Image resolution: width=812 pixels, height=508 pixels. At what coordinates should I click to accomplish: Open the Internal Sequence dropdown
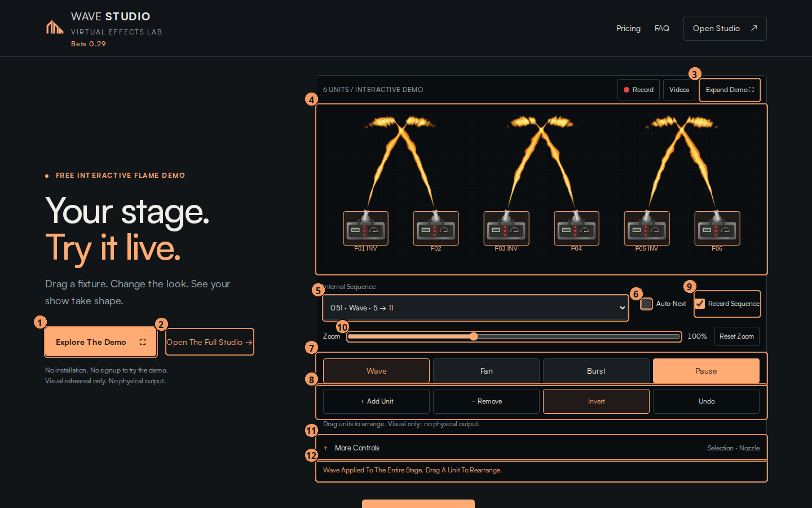point(475,308)
